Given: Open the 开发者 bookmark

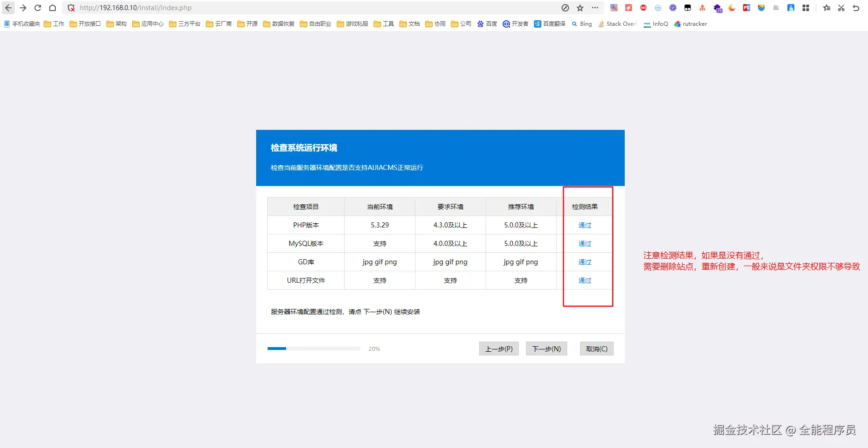Looking at the screenshot, I should click(516, 24).
